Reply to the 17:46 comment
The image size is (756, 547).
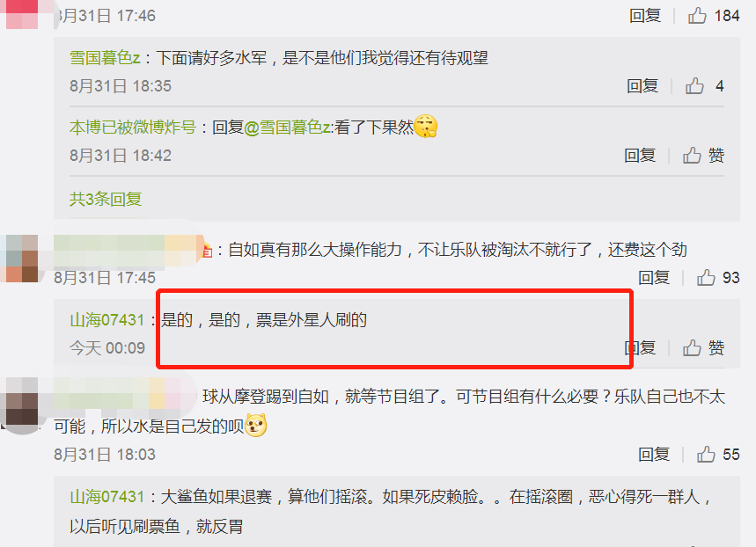[645, 16]
